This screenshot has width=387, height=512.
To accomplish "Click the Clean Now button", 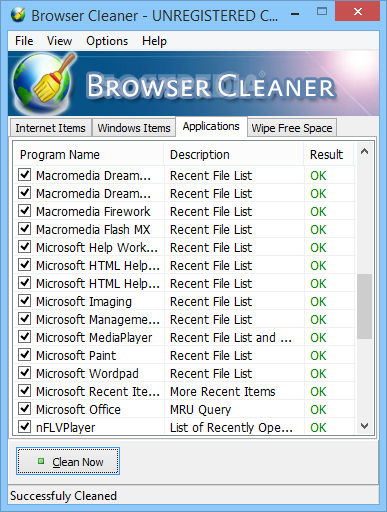I will pos(68,461).
